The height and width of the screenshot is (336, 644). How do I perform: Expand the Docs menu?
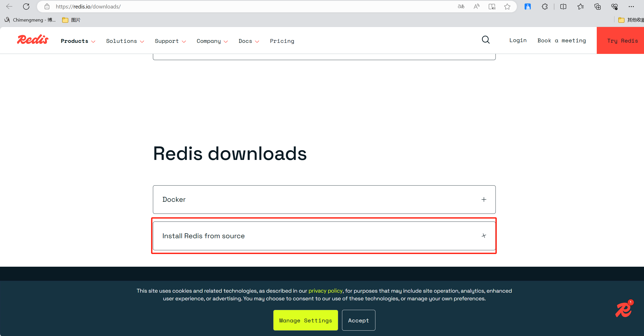click(x=249, y=41)
